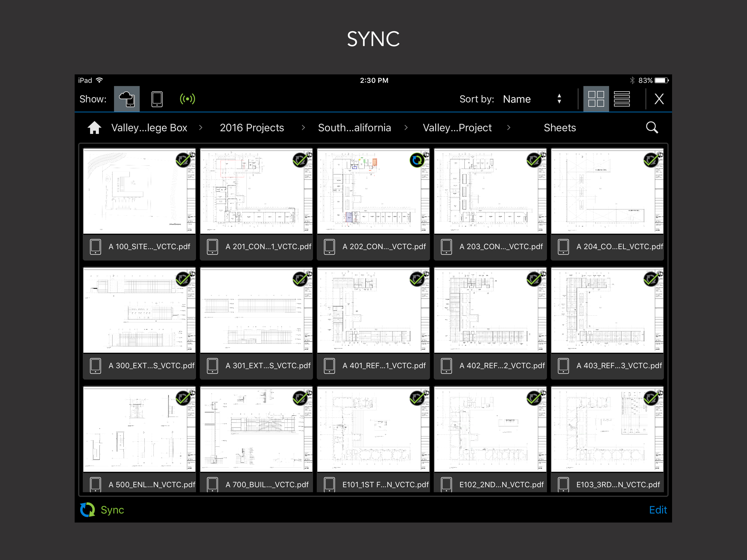Tap the green broadcast signal icon
747x560 pixels.
point(187,99)
